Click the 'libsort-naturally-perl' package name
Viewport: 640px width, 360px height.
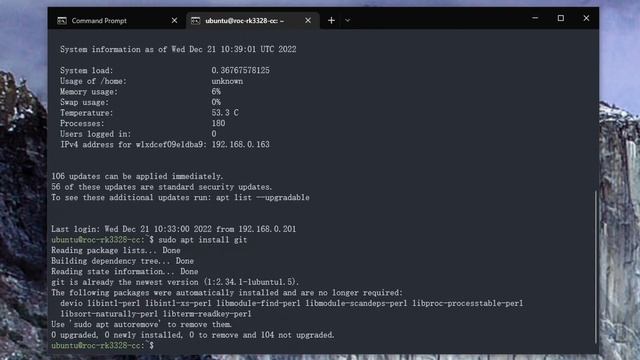point(109,314)
